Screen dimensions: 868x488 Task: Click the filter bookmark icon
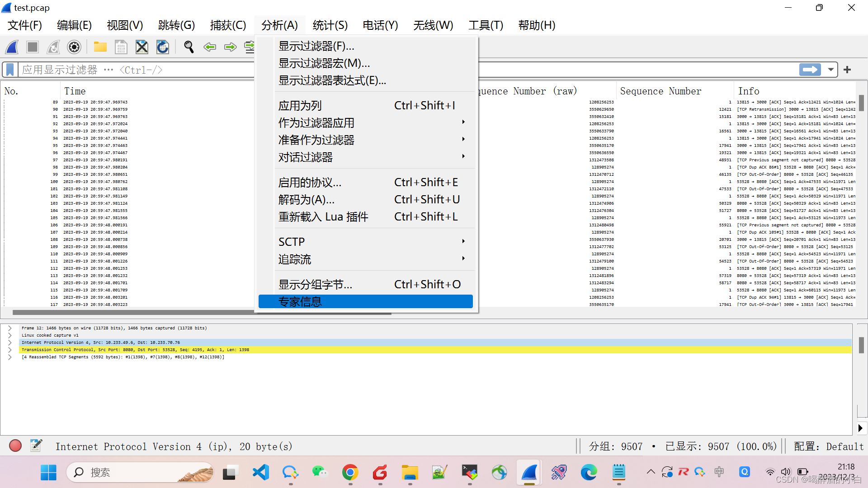pos(10,70)
